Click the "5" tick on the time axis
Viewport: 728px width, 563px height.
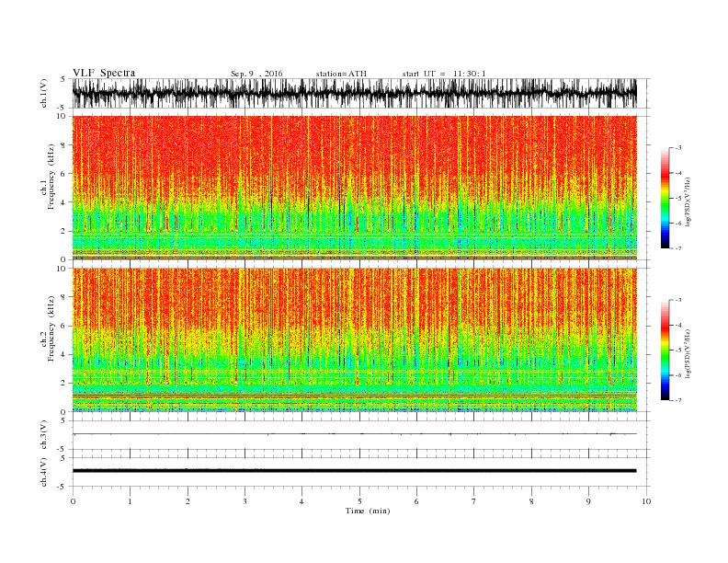pos(359,501)
